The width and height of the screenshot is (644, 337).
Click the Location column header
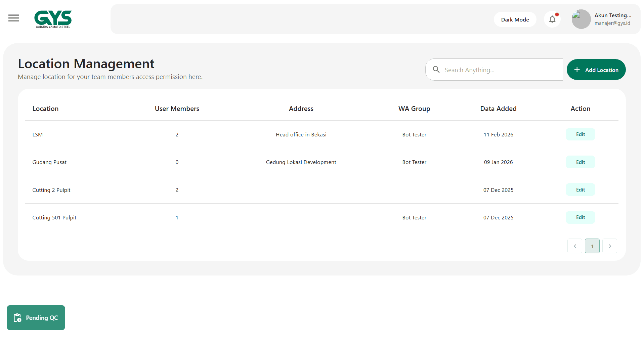pos(45,109)
